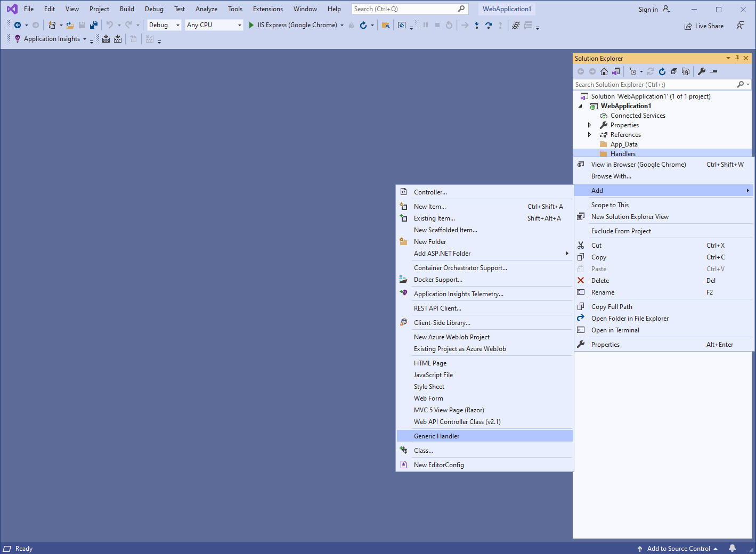
Task: Click the Open File toolbar icon
Action: point(70,25)
